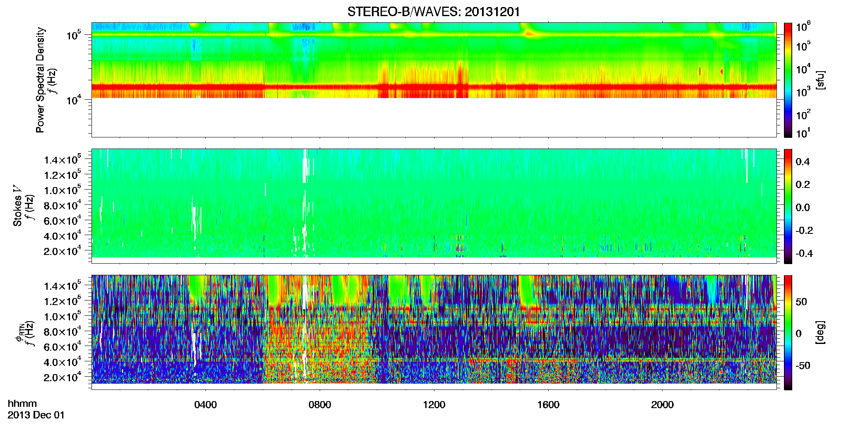The image size is (868, 447).
Task: Click the 6.0×10^4 tick of Stokes V panel
Action: click(63, 221)
